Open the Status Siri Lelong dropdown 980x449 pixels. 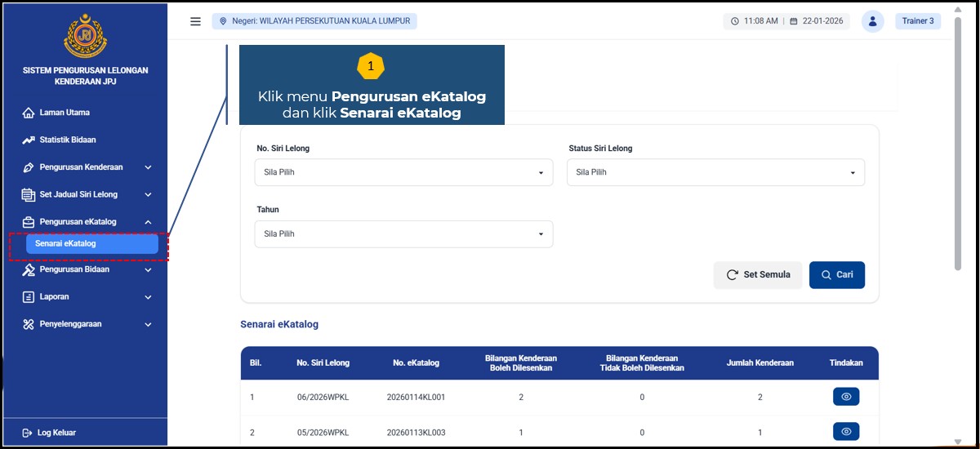coord(715,172)
